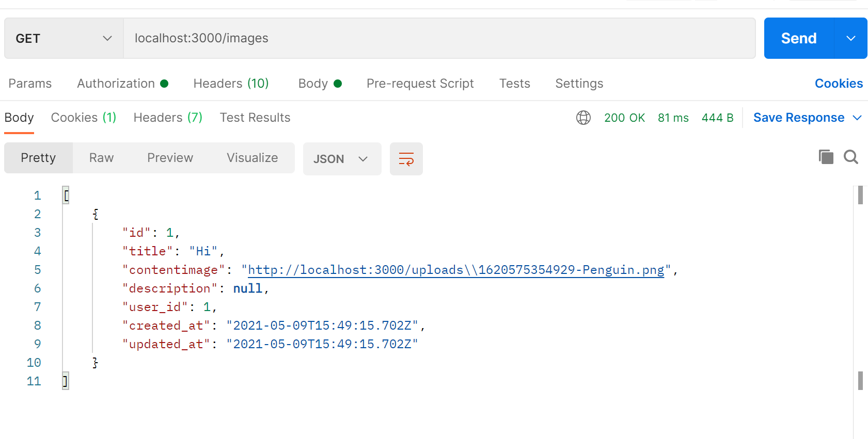Click the "created_at" timestamp value
Screen dimensions: 868x439
[x=322, y=326]
